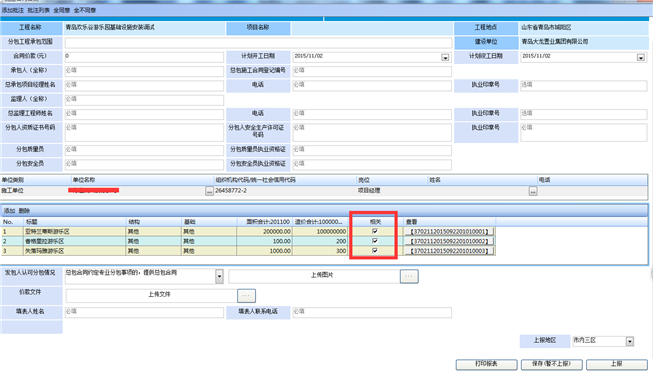
Task: Click the 上传文件 file field
Action: pyautogui.click(x=151, y=296)
